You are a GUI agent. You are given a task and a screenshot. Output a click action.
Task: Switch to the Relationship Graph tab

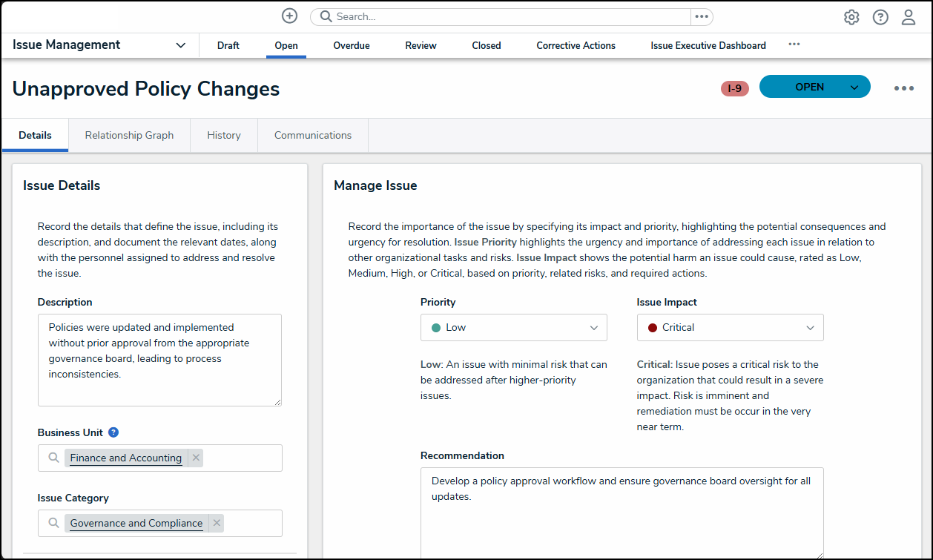point(129,136)
